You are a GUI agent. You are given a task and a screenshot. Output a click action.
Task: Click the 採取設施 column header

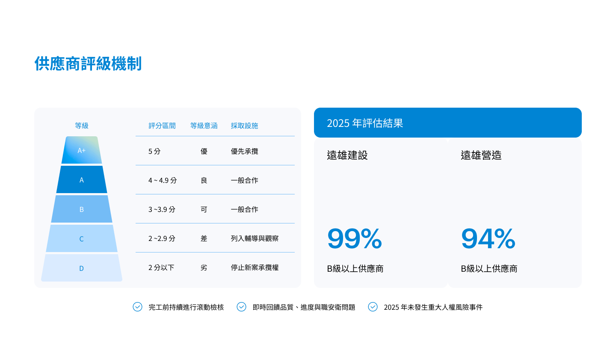pos(245,126)
